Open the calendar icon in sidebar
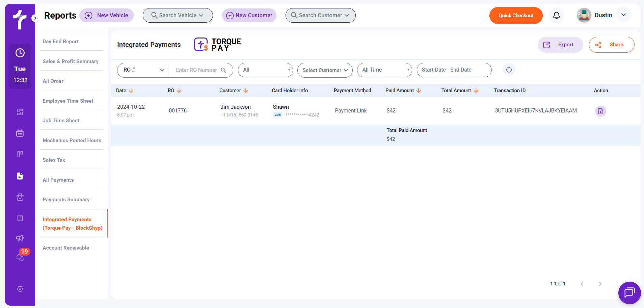Viewport: 644px width, 308px height. tap(20, 133)
